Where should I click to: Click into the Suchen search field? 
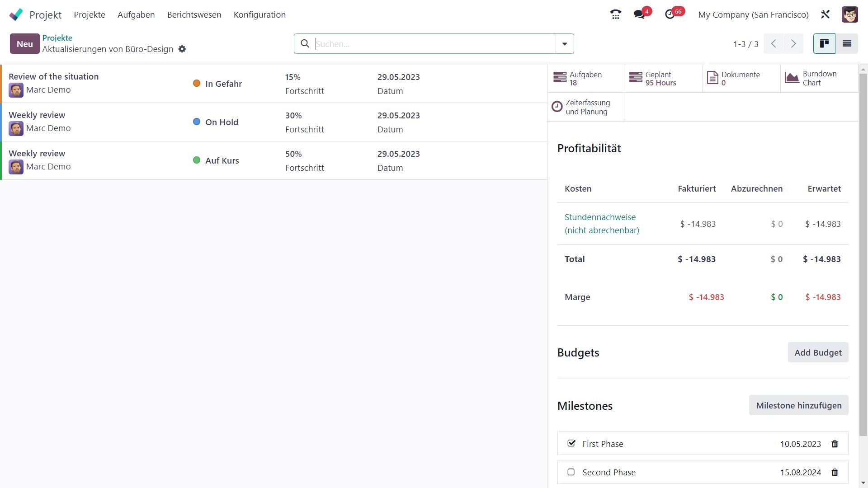coord(434,43)
